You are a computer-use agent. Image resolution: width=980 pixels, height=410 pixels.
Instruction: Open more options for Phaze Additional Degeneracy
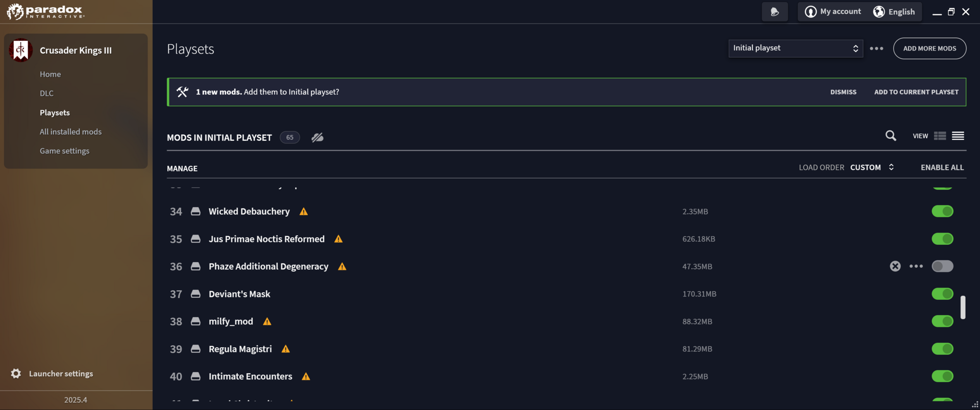[916, 266]
